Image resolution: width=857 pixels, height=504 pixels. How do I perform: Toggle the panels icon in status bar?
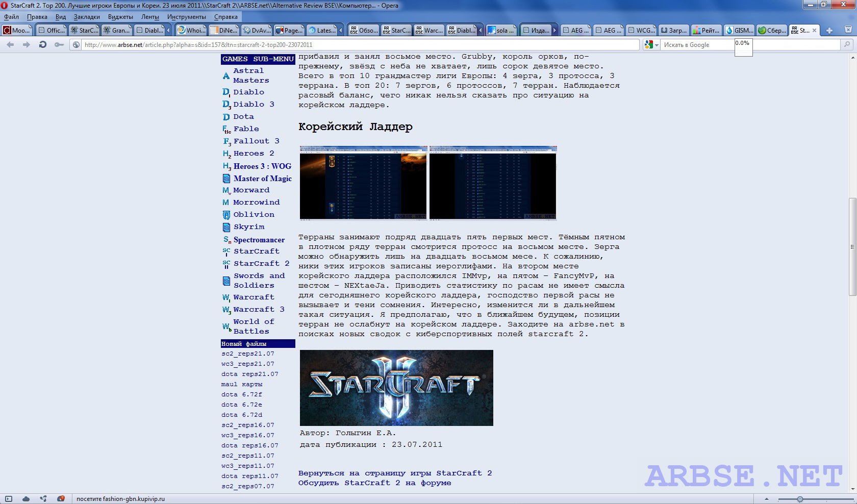(9, 499)
